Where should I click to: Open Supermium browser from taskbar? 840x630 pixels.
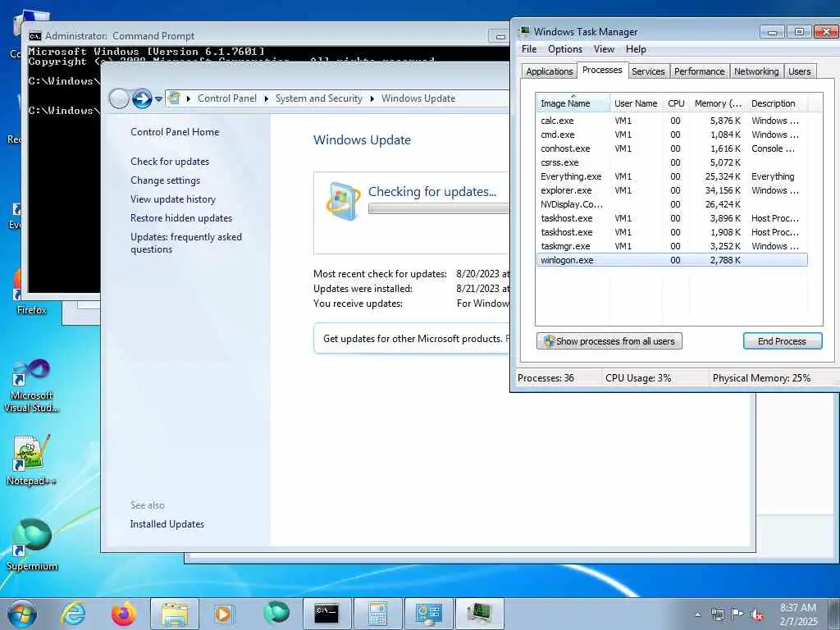[276, 614]
